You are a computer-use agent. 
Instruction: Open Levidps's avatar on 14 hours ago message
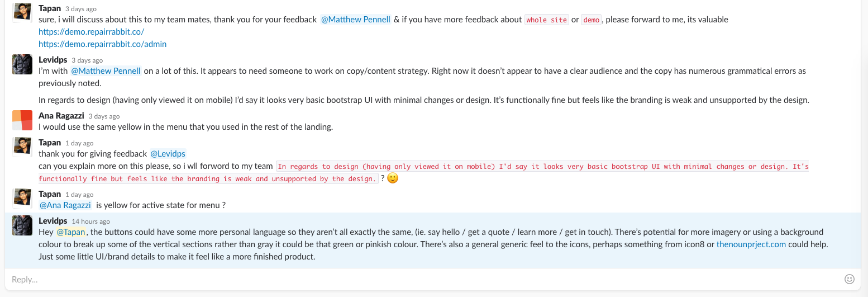pyautogui.click(x=22, y=225)
